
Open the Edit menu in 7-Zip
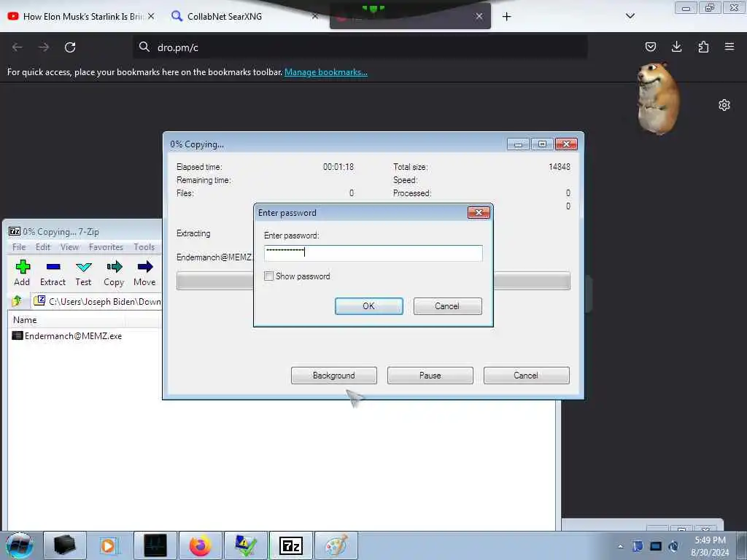point(43,246)
